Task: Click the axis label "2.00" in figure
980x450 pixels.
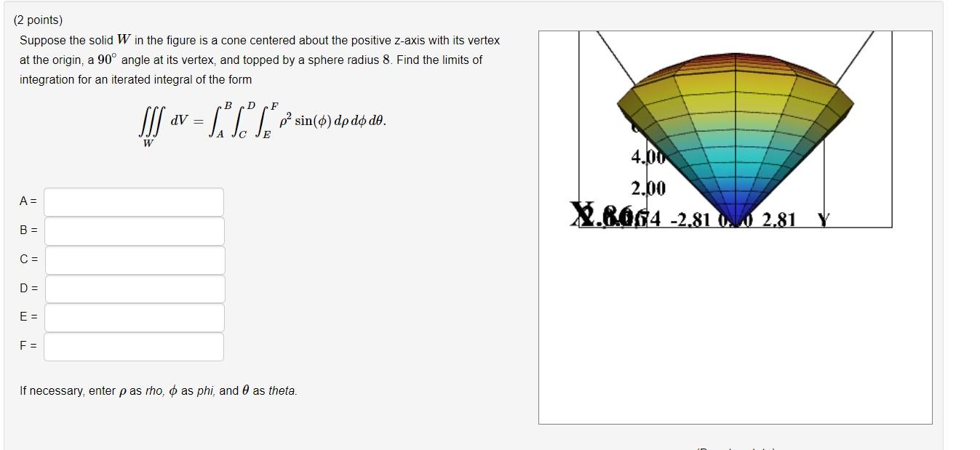Action: coord(648,189)
